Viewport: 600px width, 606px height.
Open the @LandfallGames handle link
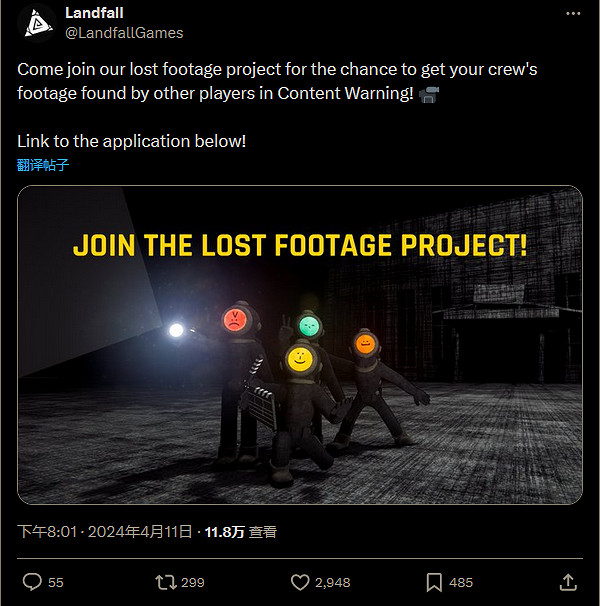(x=124, y=32)
